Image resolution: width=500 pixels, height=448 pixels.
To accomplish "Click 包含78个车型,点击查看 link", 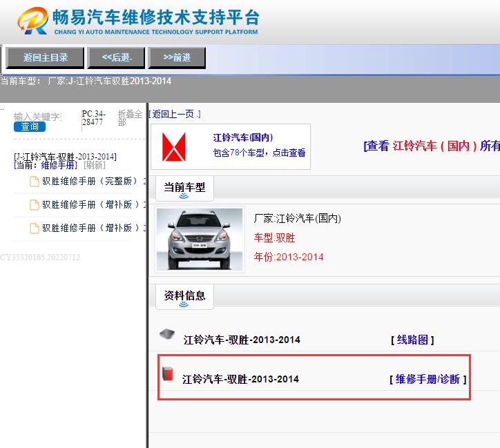I will click(x=259, y=153).
